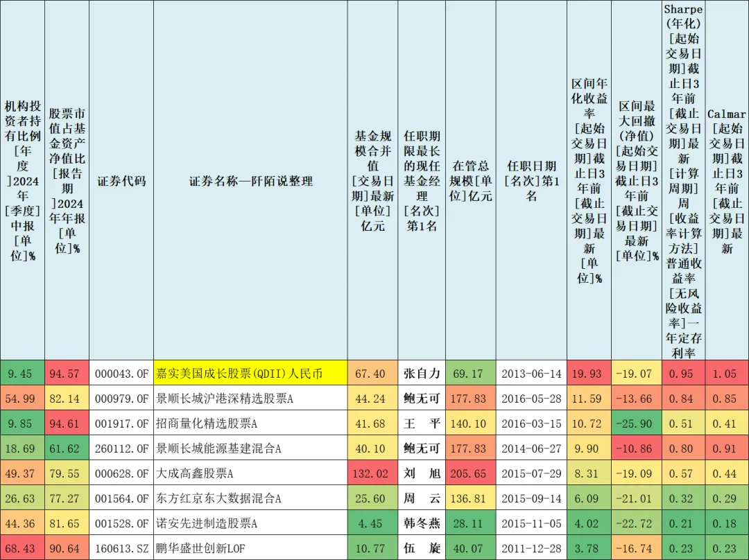Viewport: 749px width, 560px height.
Task: Click security code 160613.SZ
Action: pyautogui.click(x=121, y=548)
